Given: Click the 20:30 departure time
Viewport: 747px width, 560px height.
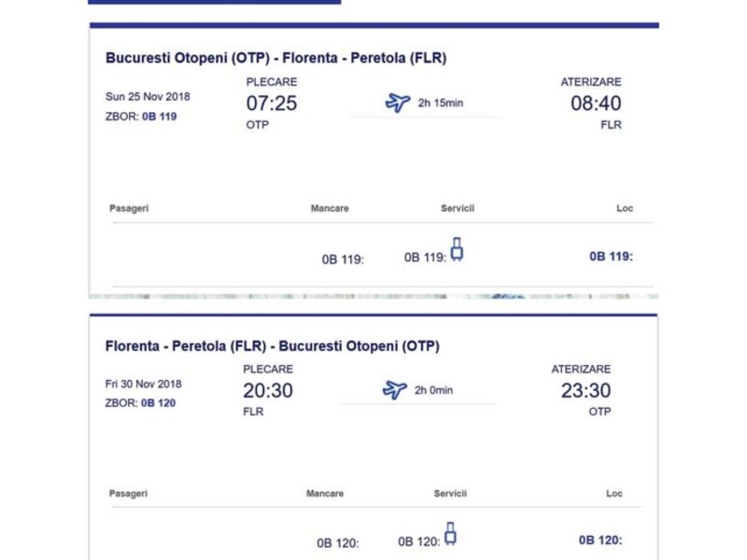Looking at the screenshot, I should coord(268,391).
